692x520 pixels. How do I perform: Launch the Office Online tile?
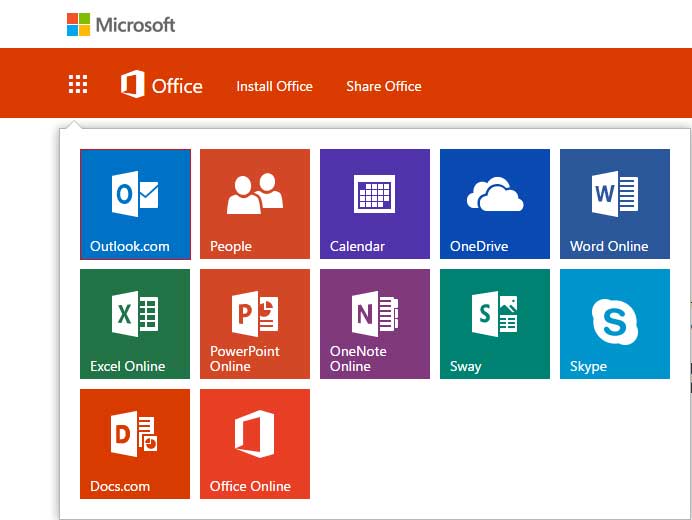click(x=255, y=444)
